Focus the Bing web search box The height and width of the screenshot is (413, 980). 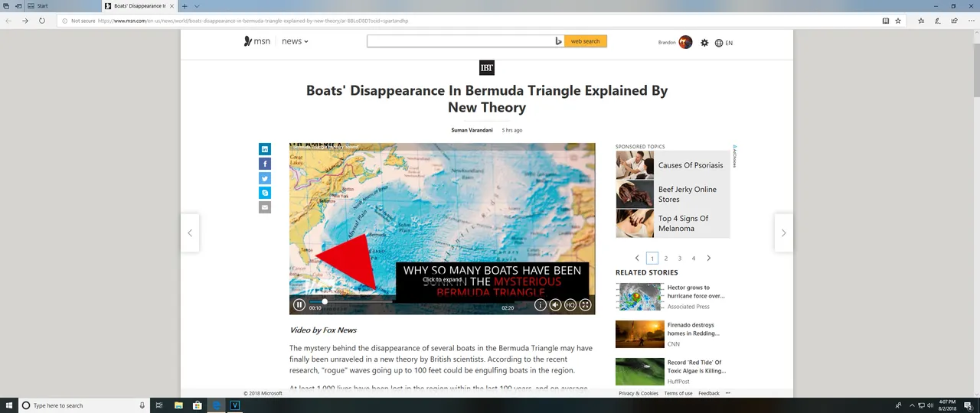point(459,41)
